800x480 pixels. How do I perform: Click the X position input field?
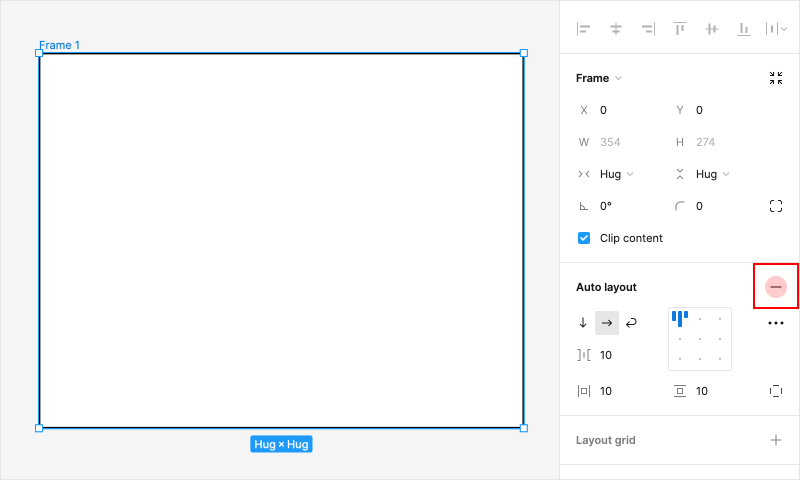pyautogui.click(x=630, y=110)
